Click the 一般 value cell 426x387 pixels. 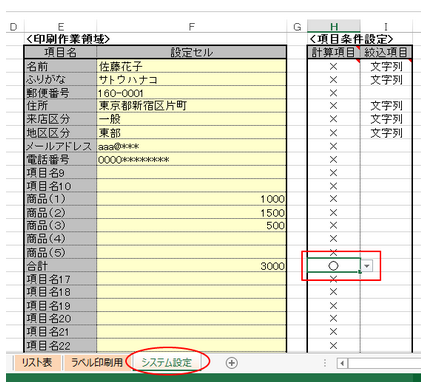pos(191,119)
